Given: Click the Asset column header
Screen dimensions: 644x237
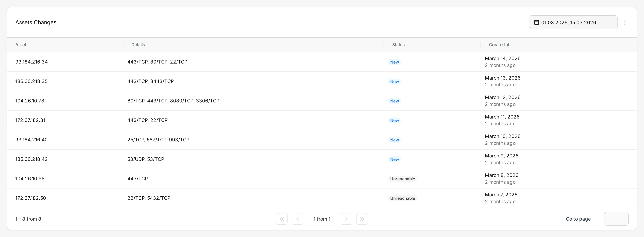Looking at the screenshot, I should [21, 45].
